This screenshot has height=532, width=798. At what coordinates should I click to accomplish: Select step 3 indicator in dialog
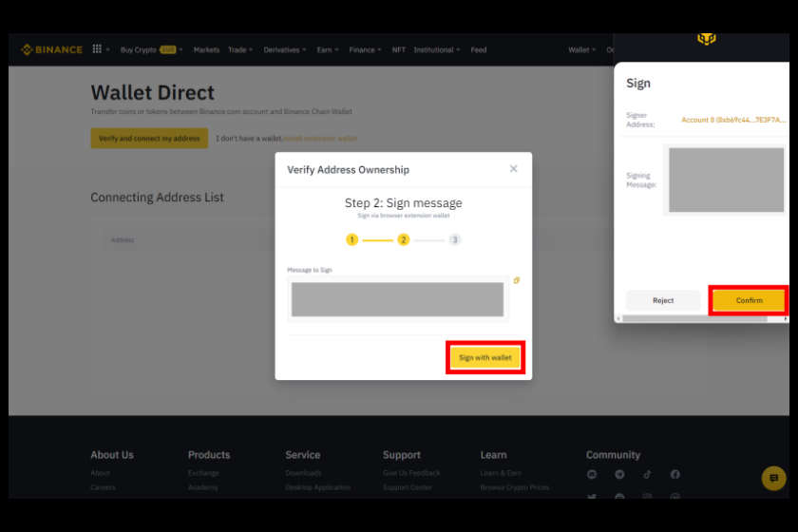(x=455, y=239)
